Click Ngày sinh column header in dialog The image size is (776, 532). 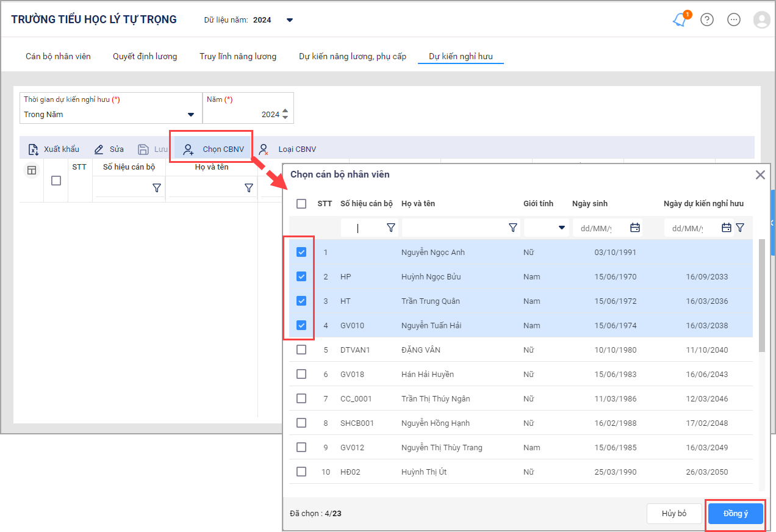pyautogui.click(x=590, y=204)
